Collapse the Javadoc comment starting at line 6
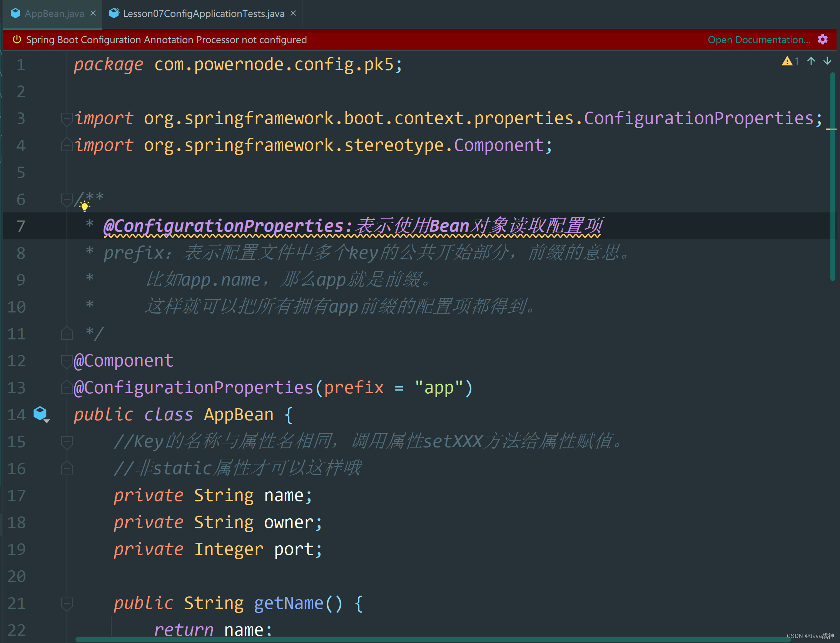Image resolution: width=840 pixels, height=643 pixels. pos(67,199)
